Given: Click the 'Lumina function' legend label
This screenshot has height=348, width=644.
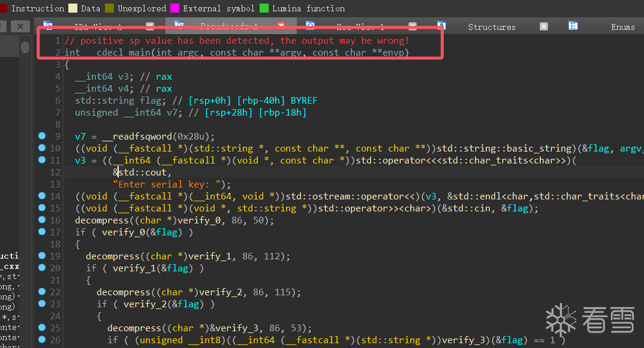Looking at the screenshot, I should [308, 8].
